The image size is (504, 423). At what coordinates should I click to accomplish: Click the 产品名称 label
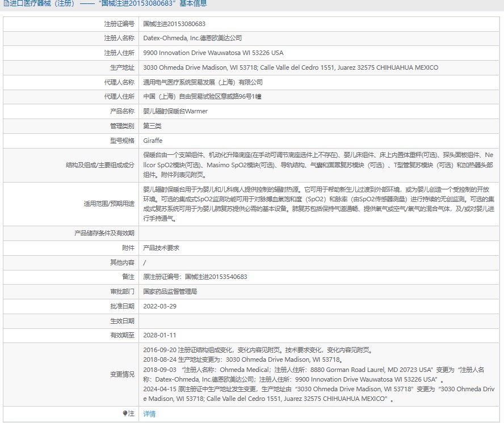[x=122, y=111]
